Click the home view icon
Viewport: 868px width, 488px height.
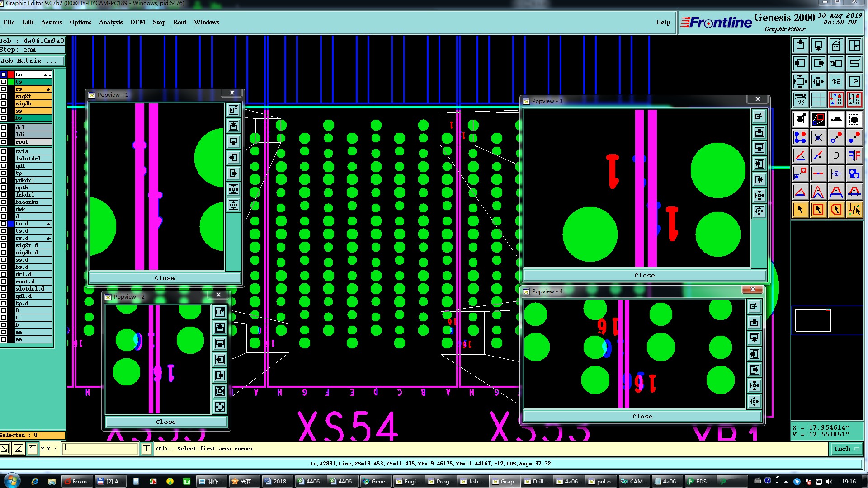(836, 46)
